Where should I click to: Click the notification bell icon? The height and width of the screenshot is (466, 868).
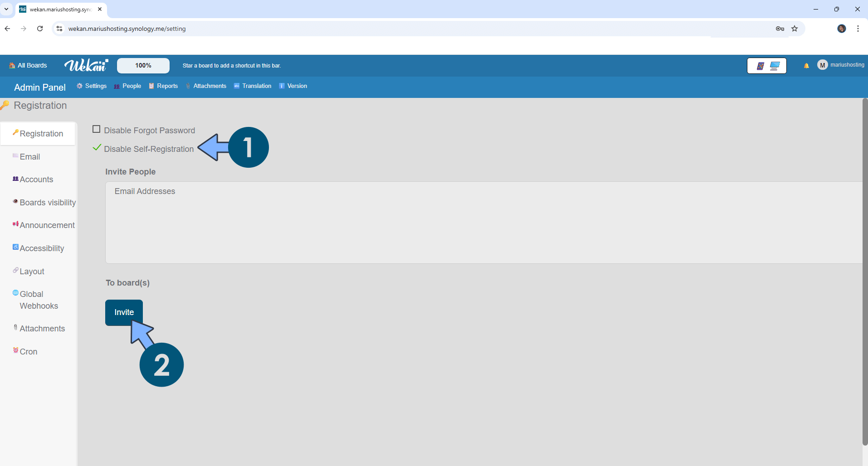point(806,65)
